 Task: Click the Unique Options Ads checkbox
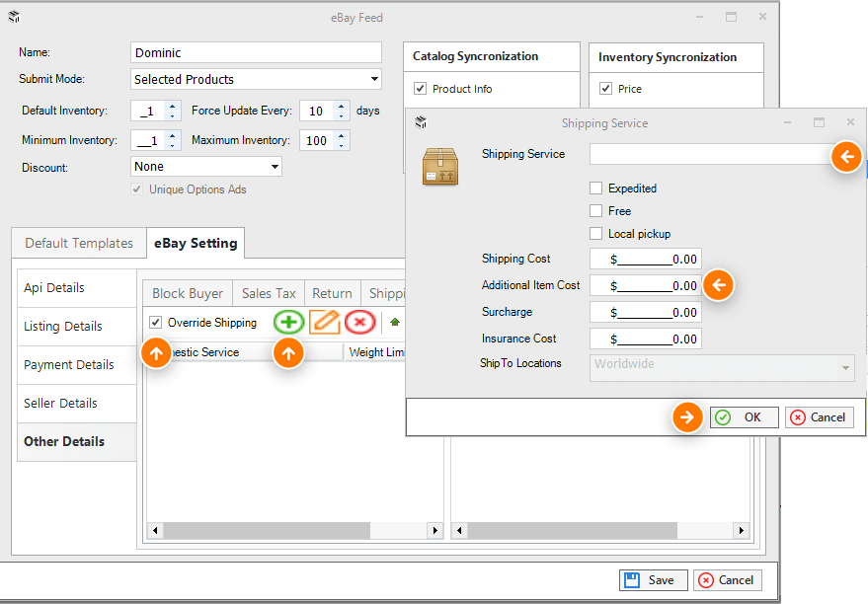(136, 189)
